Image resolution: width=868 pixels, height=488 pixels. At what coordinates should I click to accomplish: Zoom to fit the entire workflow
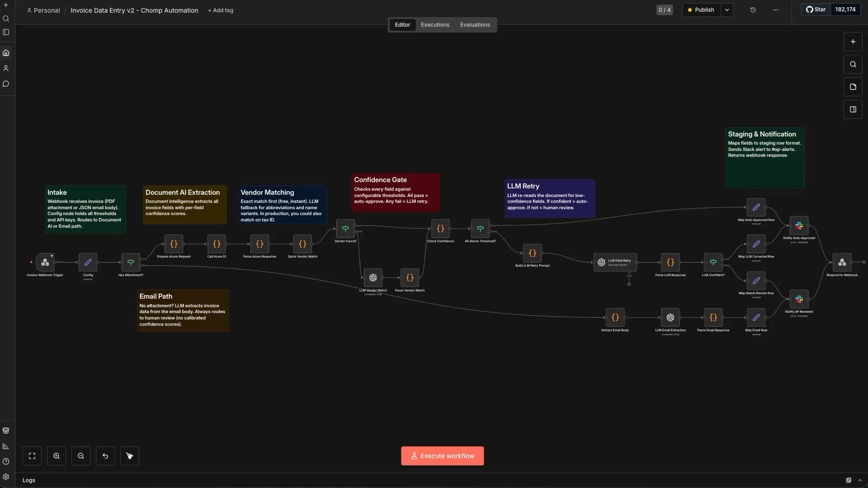pyautogui.click(x=32, y=456)
